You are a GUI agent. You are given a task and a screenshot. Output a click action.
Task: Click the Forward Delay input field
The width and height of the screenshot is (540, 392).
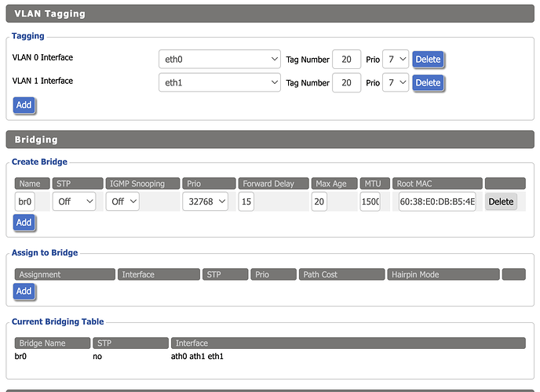tap(272, 201)
